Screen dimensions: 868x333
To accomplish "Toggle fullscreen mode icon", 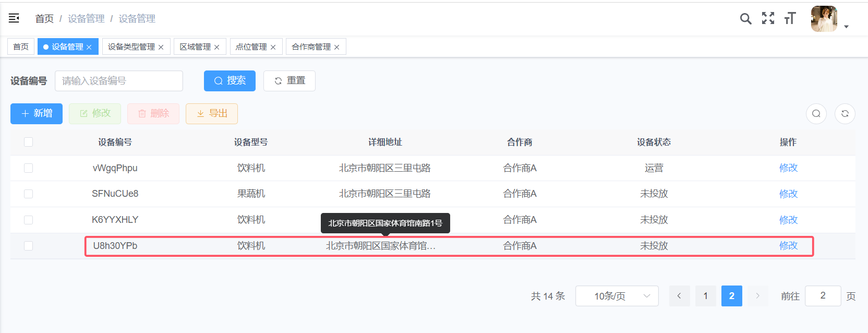I will tap(768, 18).
